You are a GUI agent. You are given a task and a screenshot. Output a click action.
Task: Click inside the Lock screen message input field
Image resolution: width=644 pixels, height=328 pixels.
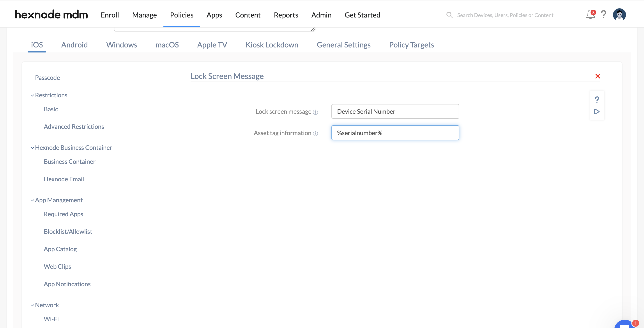[395, 111]
